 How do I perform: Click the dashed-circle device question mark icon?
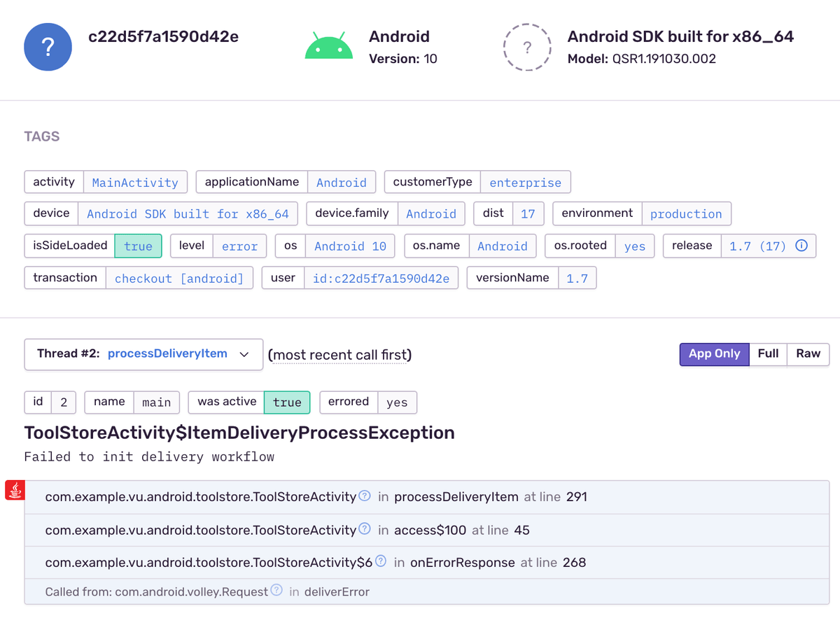click(527, 48)
